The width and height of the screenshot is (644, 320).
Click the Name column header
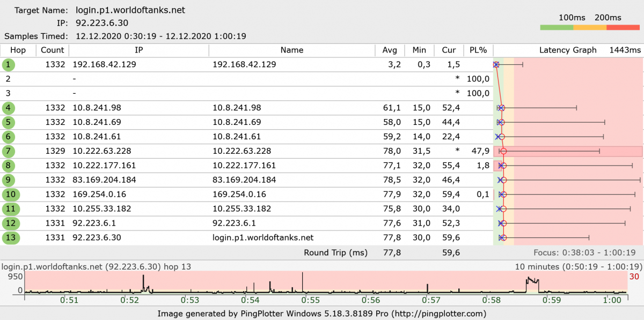292,50
